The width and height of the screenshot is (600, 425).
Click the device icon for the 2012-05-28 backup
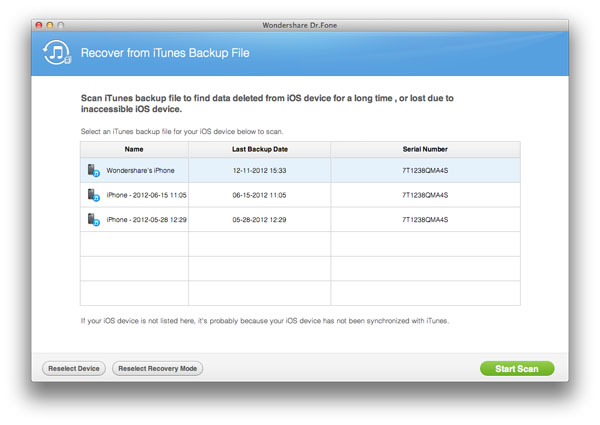point(93,220)
